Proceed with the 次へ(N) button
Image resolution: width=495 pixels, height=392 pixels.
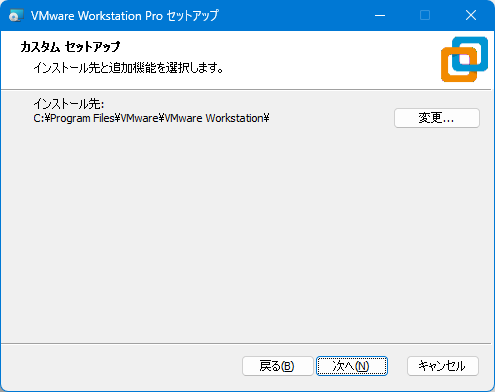(x=352, y=366)
